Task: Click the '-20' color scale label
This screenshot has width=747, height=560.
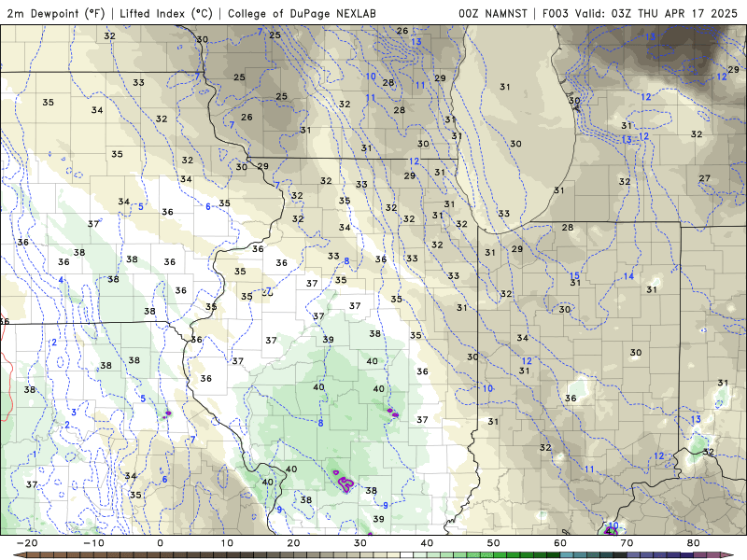Action: [x=27, y=543]
